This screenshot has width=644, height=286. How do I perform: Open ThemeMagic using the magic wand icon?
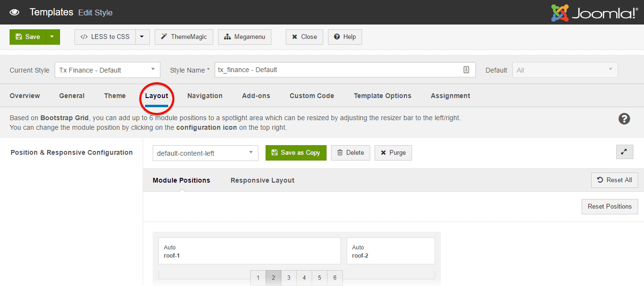point(163,37)
